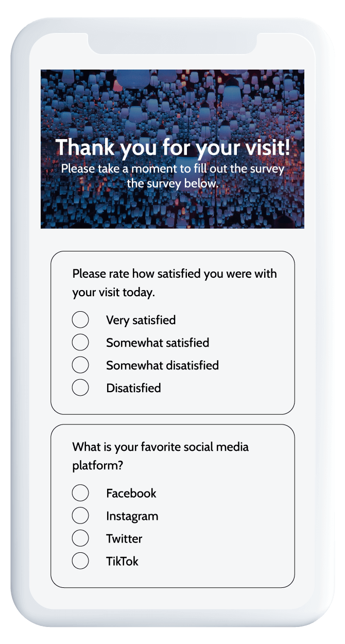Pick Facebook as favorite platform
The image size is (345, 644).
[x=80, y=493]
